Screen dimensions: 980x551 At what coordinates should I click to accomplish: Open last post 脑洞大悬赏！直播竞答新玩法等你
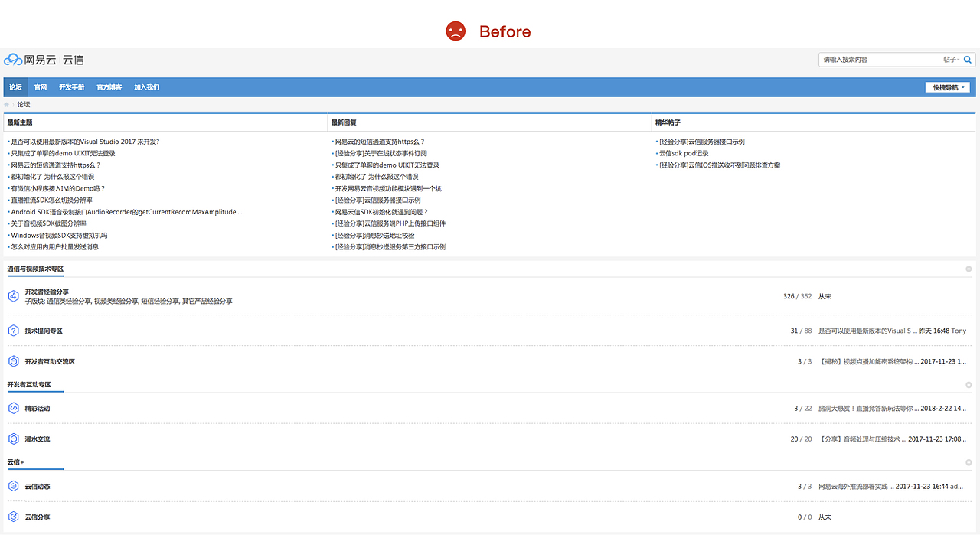[868, 409]
